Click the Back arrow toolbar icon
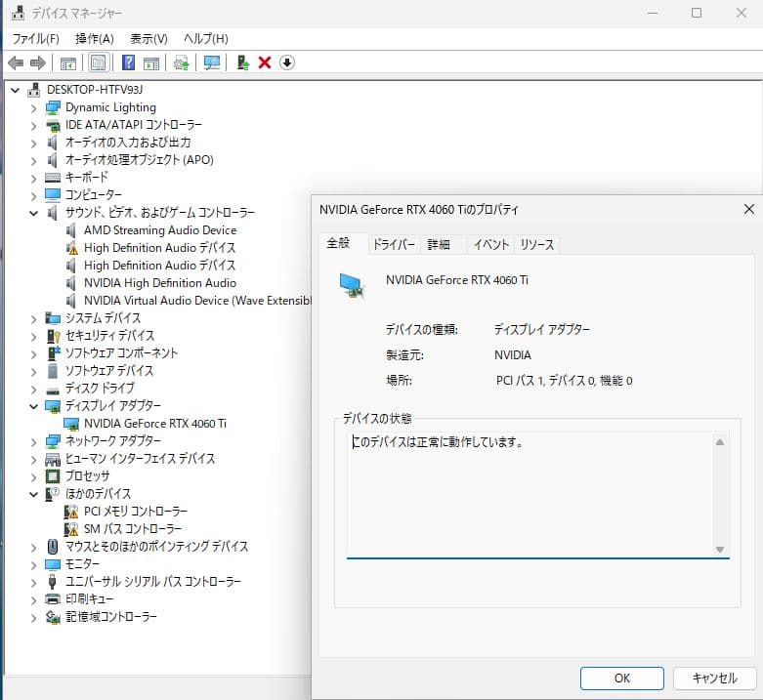763x700 pixels. pos(16,62)
